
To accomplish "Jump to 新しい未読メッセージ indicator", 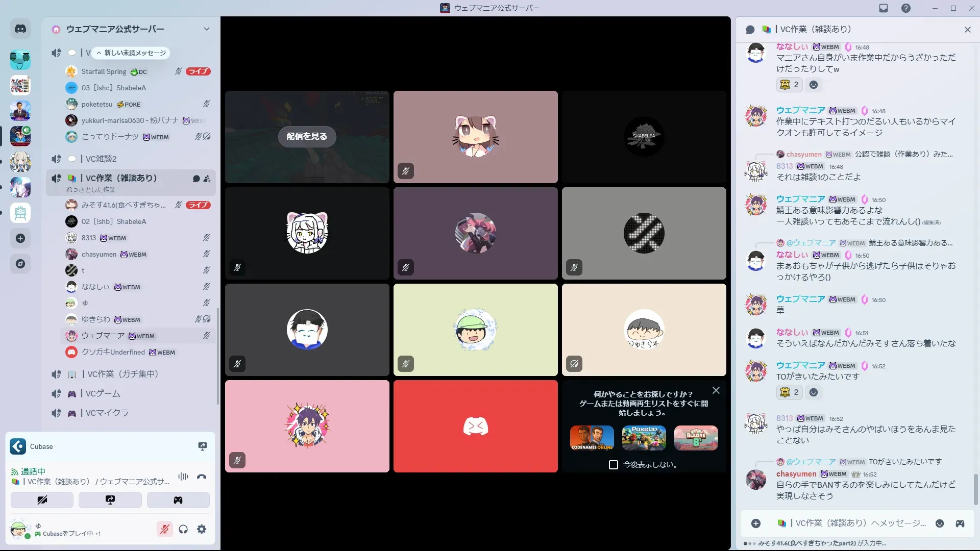I will (131, 53).
